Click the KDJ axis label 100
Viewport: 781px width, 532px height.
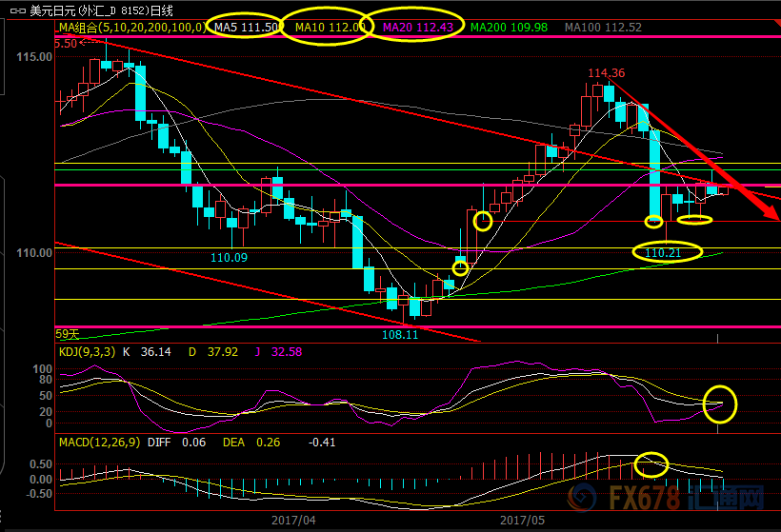[x=42, y=369]
